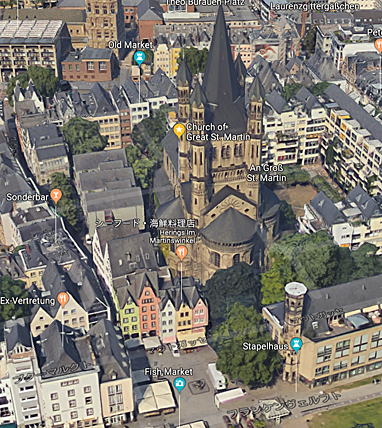Click the Fish Market camera pin
This screenshot has height=428, width=382.
click(x=179, y=384)
